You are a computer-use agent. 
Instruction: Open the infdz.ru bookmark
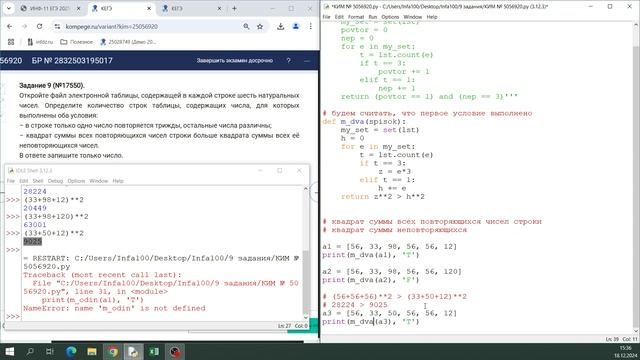pyautogui.click(x=40, y=42)
